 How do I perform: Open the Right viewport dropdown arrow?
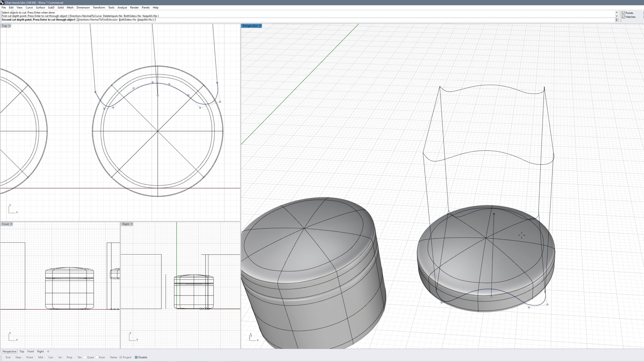coord(132,224)
